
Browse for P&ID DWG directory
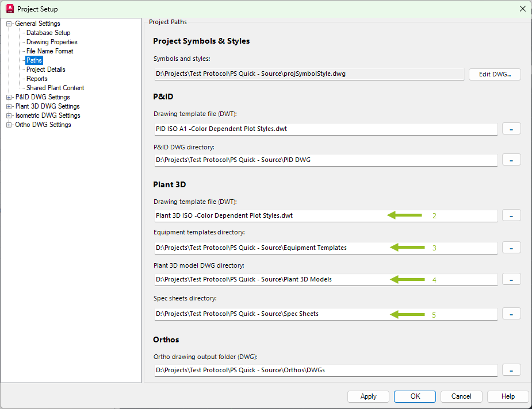coord(511,160)
